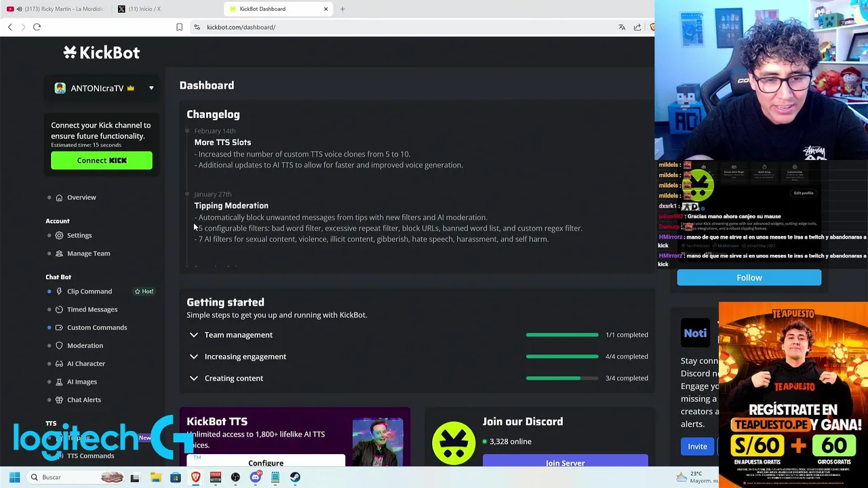
Task: Click the AI Character person icon
Action: click(x=59, y=363)
